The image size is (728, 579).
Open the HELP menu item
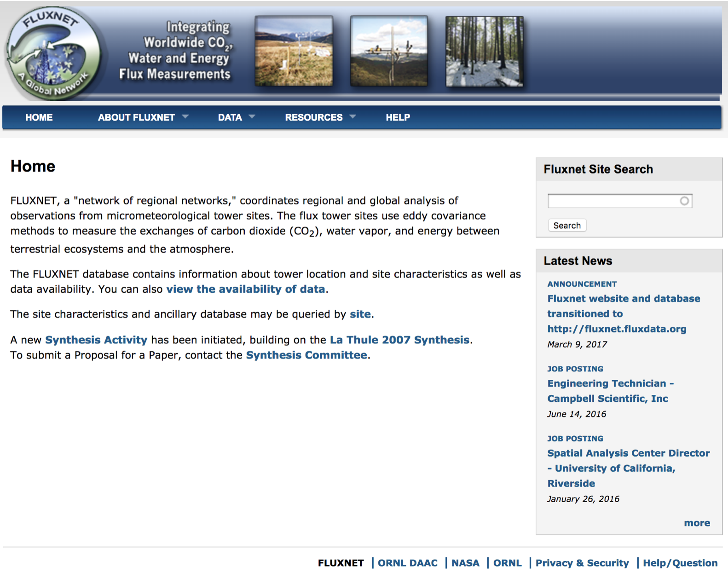click(x=398, y=117)
